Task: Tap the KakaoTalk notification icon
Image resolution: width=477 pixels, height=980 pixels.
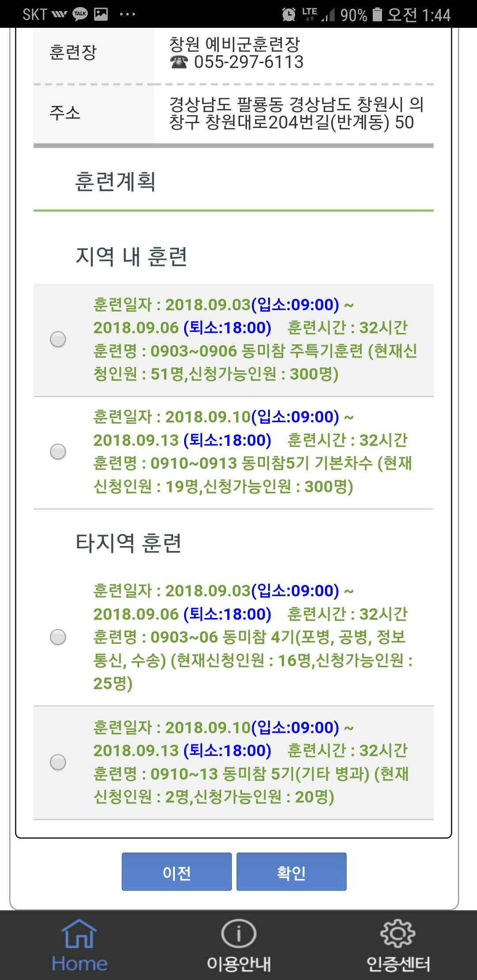Action: point(80,14)
